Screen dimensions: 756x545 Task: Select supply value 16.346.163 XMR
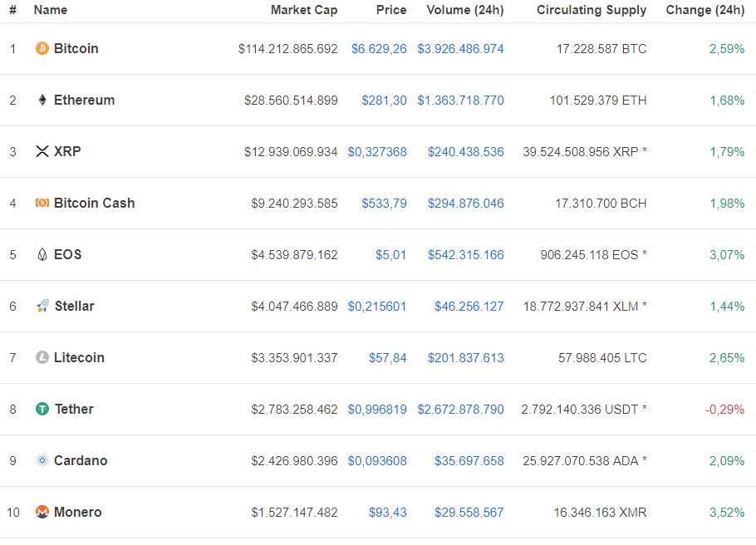tap(600, 513)
